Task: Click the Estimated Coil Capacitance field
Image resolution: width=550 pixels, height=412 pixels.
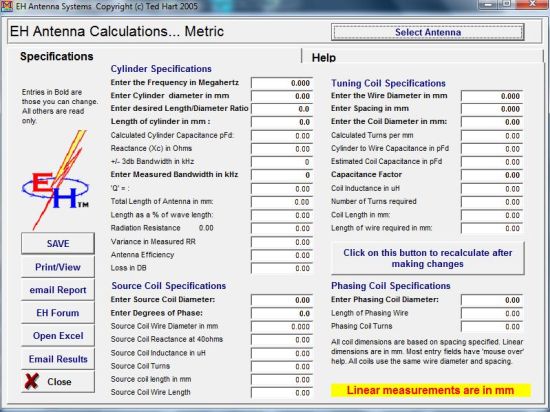Action: (x=492, y=162)
